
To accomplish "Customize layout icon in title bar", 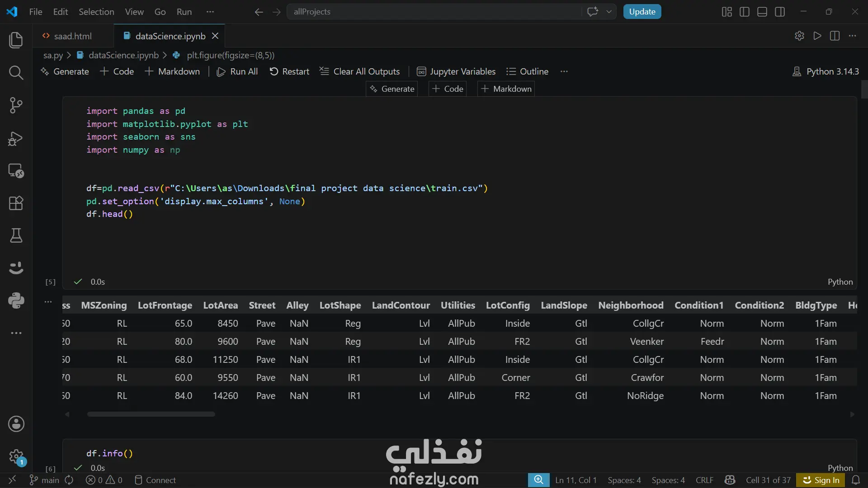I will (x=727, y=12).
